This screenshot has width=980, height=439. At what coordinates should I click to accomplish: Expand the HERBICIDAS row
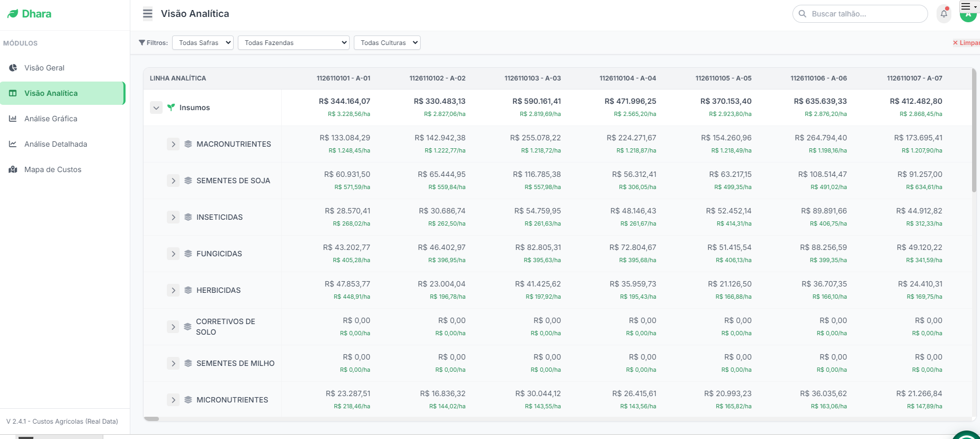[173, 290]
